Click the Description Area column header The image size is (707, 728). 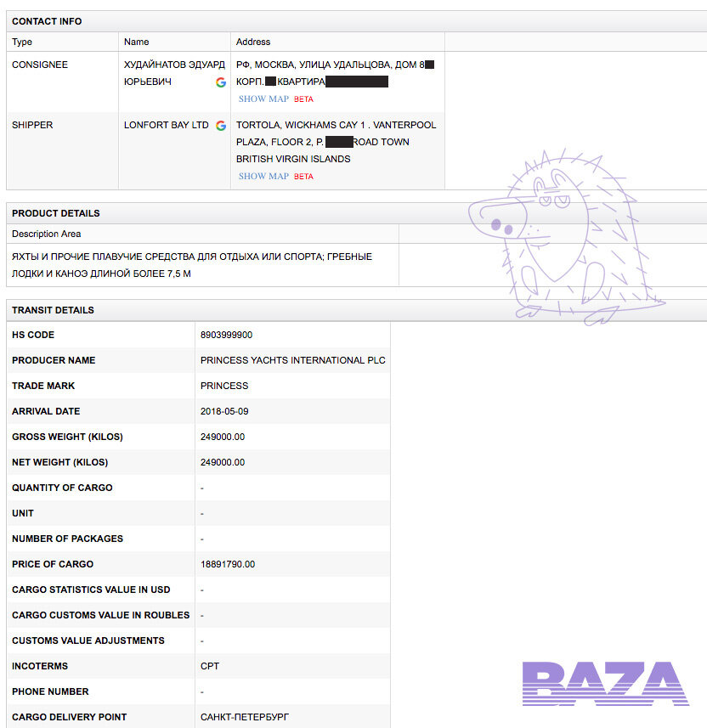click(x=47, y=234)
